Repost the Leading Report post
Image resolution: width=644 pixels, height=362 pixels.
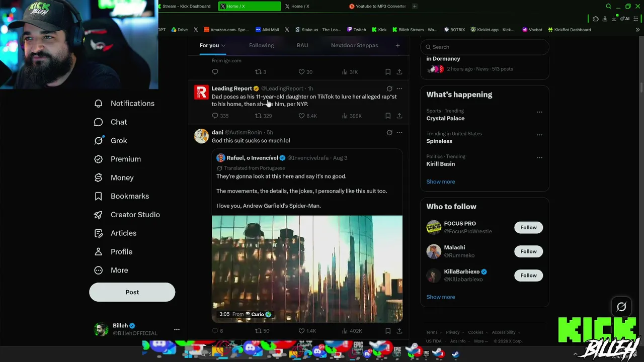point(263,116)
